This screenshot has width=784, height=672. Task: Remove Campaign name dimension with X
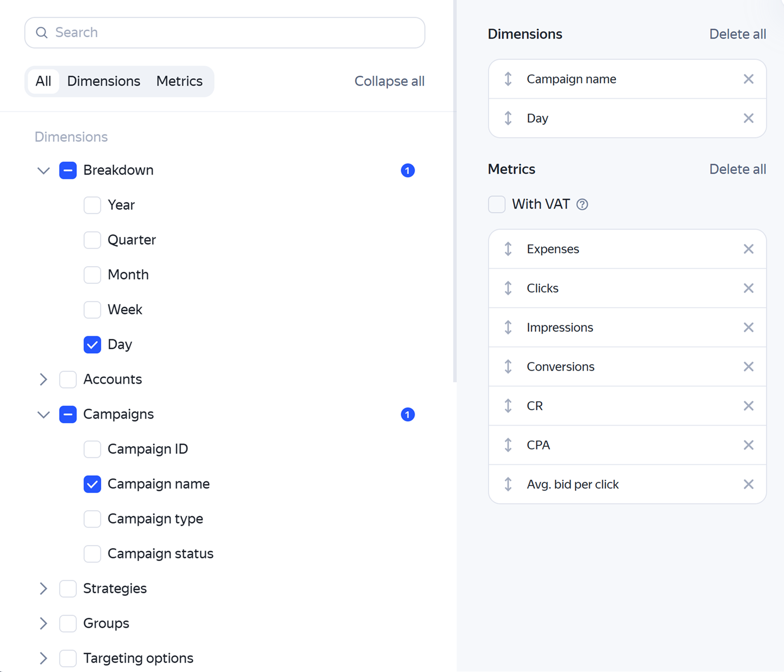click(x=748, y=79)
